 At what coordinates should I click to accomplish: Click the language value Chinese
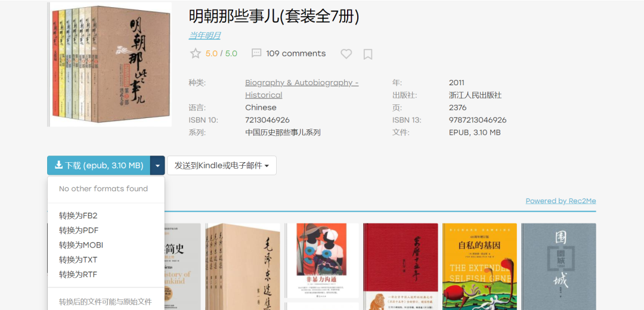(x=261, y=107)
